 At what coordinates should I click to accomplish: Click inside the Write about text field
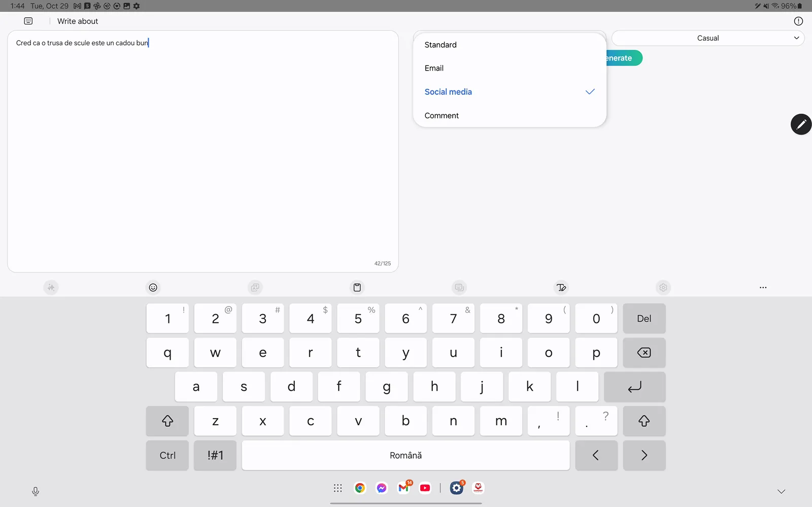(203, 152)
